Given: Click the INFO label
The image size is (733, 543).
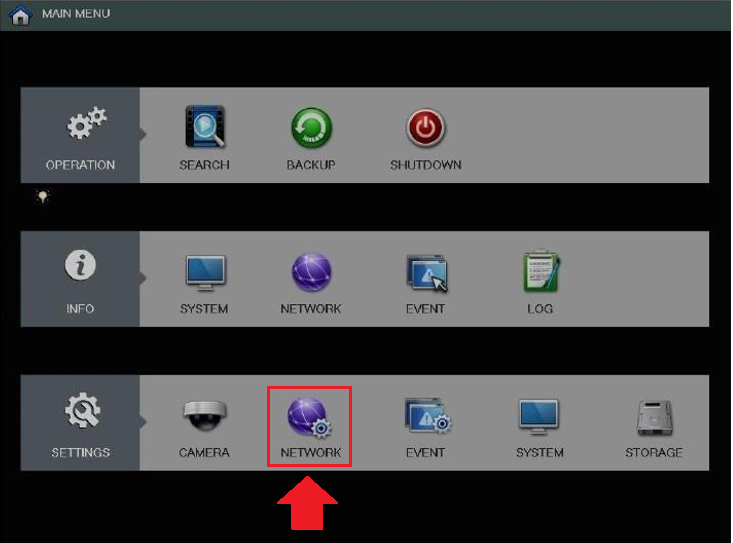Looking at the screenshot, I should (80, 309).
